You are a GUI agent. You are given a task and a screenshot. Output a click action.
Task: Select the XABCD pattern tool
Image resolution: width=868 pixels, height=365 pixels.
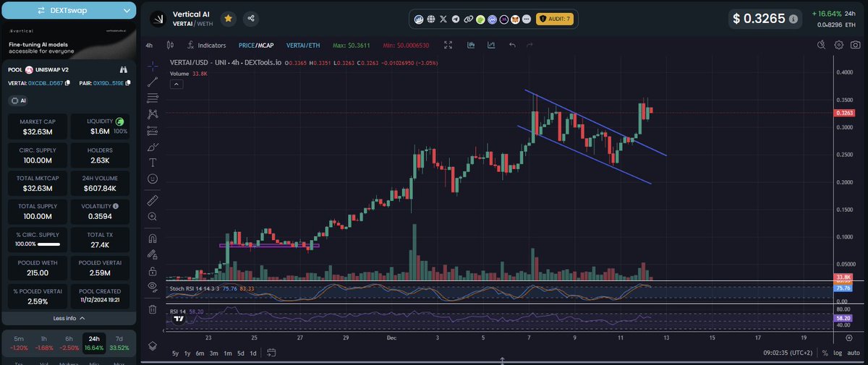[153, 114]
